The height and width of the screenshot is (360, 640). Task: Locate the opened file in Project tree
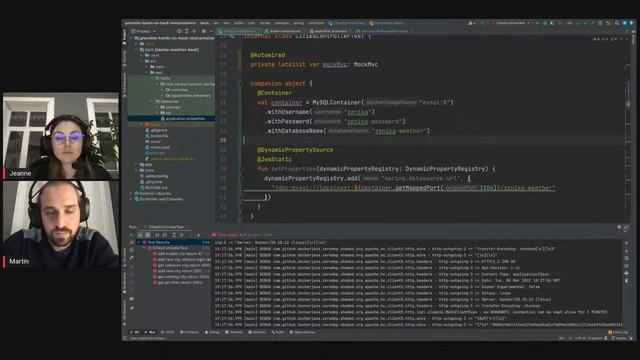tap(179, 31)
